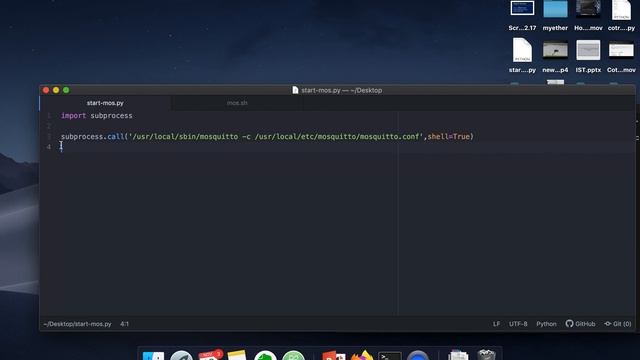
Task: Zoom Atom window with green button
Action: (66, 90)
